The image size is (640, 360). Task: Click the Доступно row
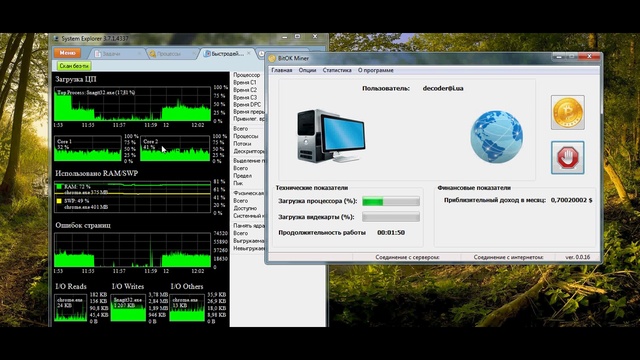click(245, 208)
